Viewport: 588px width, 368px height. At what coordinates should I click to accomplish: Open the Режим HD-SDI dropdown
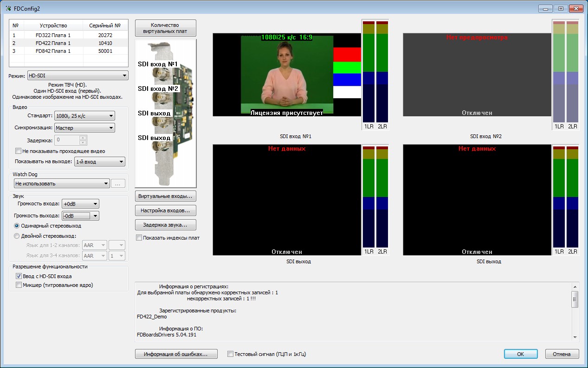point(78,76)
